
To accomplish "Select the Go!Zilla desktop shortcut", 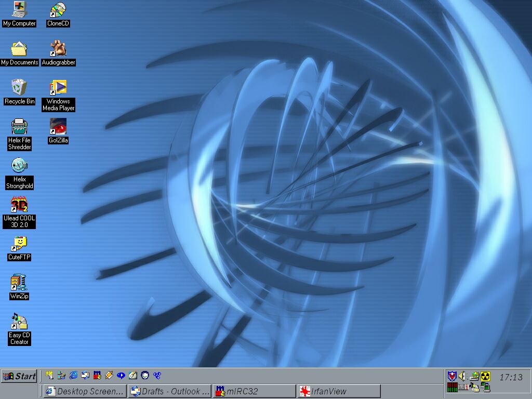I will [x=58, y=127].
